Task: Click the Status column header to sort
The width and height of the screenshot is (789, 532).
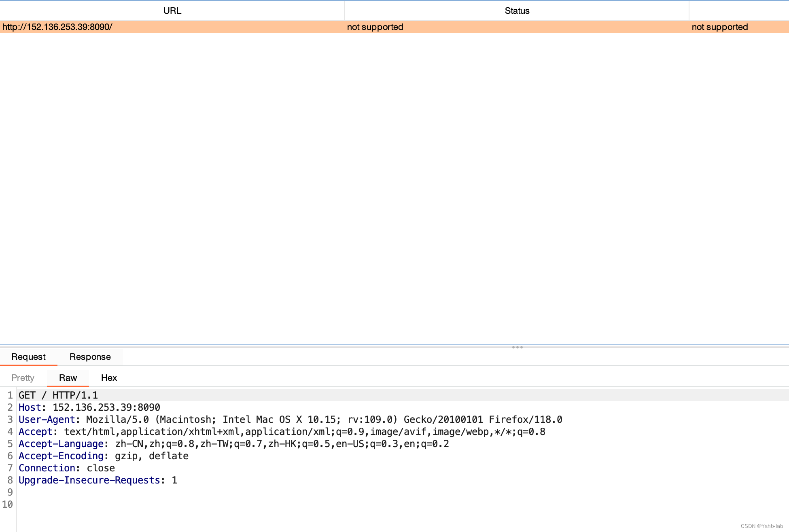Action: point(517,11)
